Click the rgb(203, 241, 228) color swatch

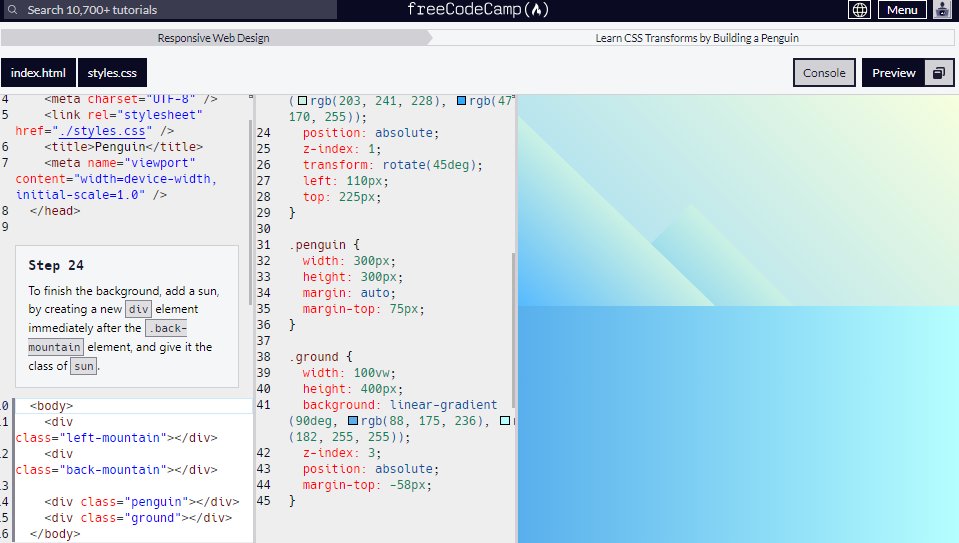coord(302,101)
